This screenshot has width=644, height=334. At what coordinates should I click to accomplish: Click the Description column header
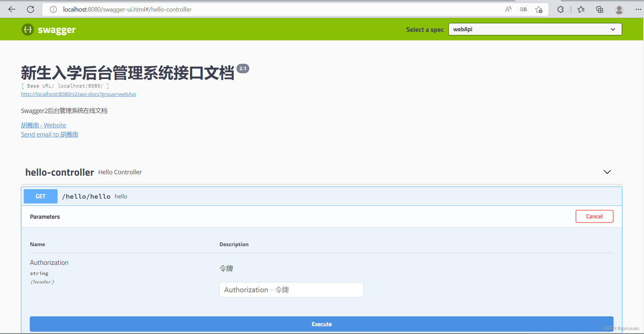234,244
